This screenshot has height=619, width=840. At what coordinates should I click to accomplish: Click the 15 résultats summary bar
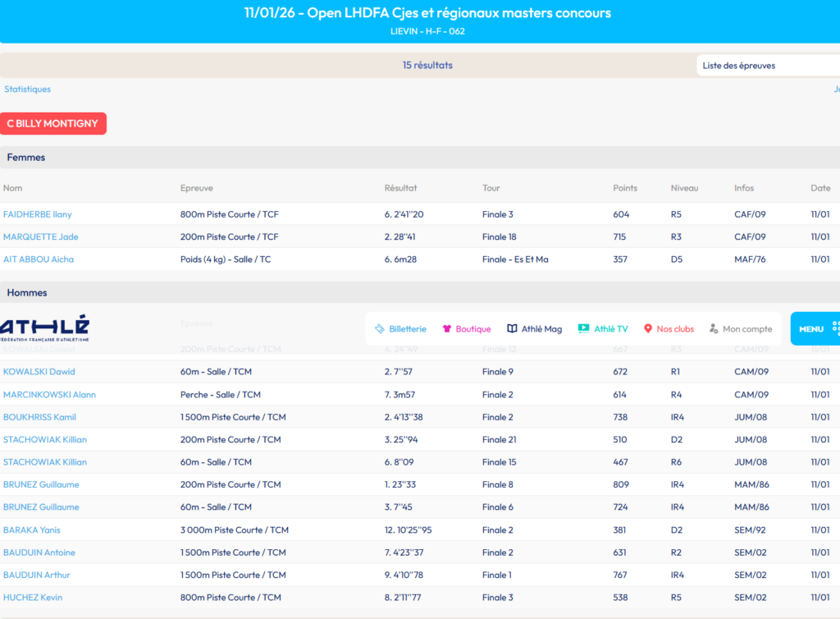point(427,66)
